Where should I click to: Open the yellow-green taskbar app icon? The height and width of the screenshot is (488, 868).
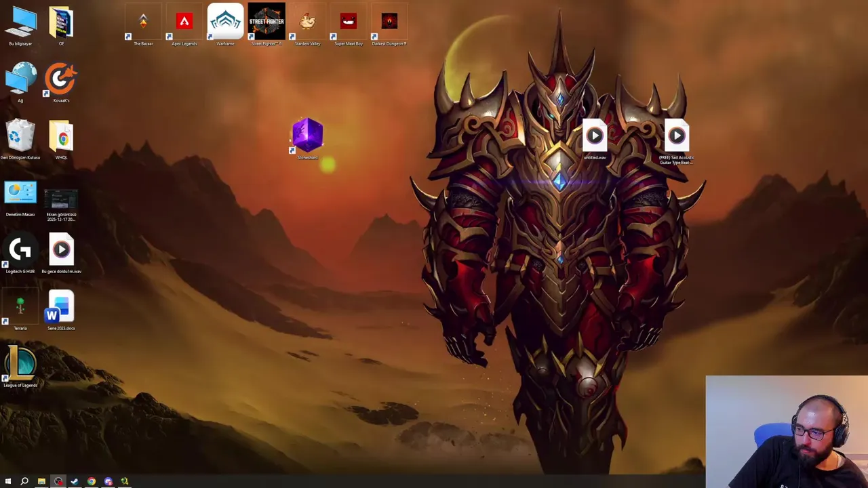tap(125, 481)
